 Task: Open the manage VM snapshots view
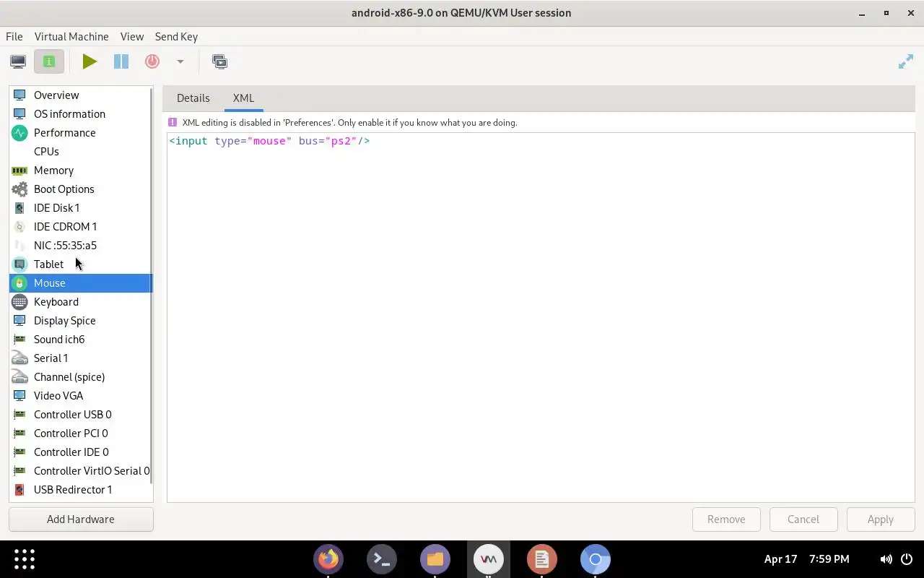pyautogui.click(x=219, y=61)
